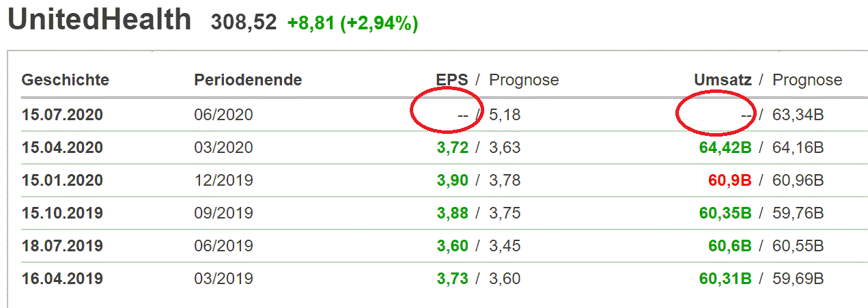Select the 15.04.2020 earnings date
Image resolution: width=868 pixels, height=308 pixels.
click(x=62, y=148)
